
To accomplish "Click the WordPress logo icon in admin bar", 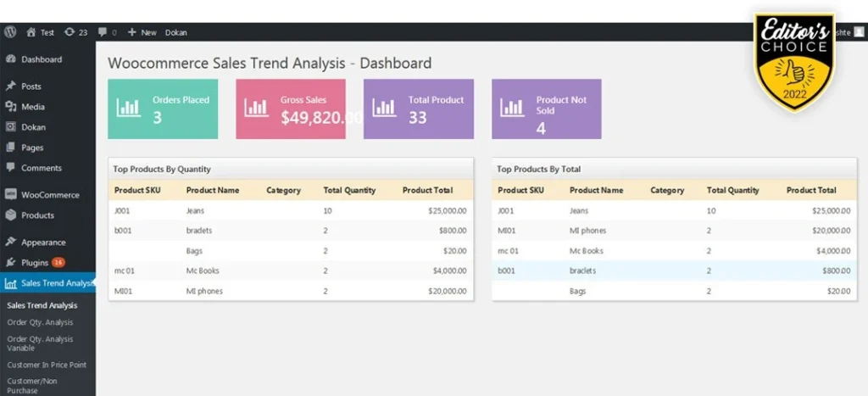I will (10, 32).
